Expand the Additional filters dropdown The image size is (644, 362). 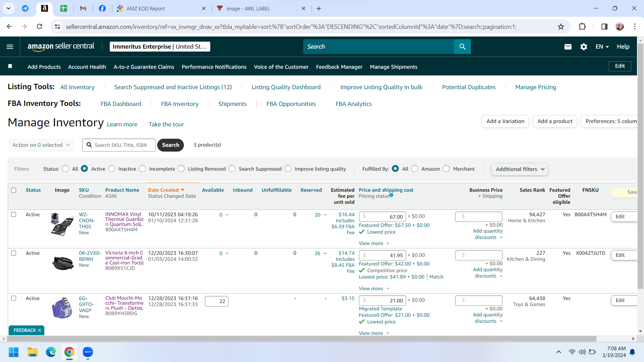coord(520,169)
